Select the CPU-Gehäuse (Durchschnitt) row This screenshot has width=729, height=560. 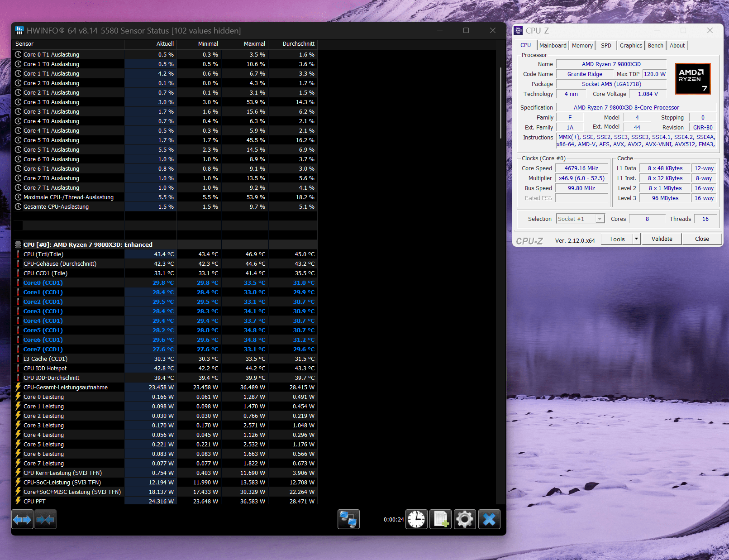[x=164, y=263]
